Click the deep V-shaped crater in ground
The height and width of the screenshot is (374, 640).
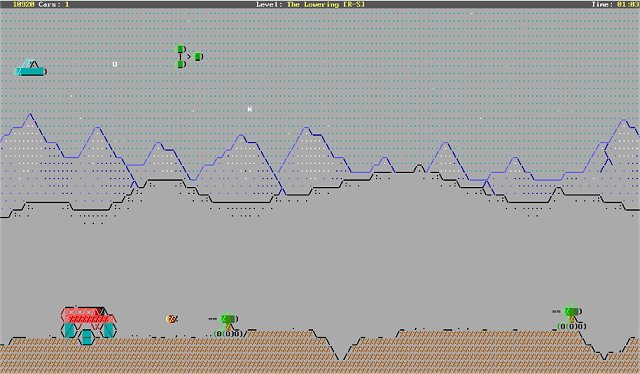click(340, 349)
